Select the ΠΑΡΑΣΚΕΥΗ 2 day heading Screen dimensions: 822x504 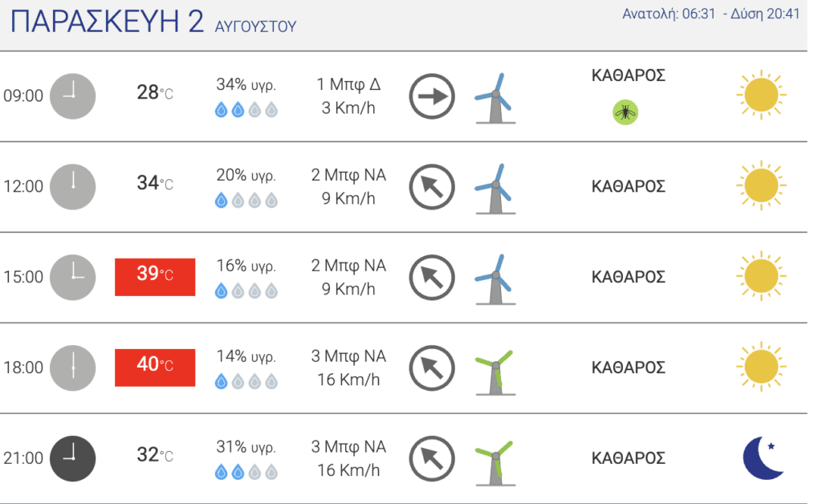click(x=107, y=22)
